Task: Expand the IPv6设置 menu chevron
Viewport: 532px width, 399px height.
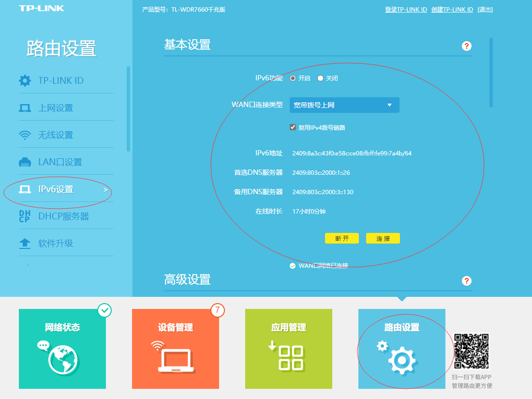Action: [105, 191]
